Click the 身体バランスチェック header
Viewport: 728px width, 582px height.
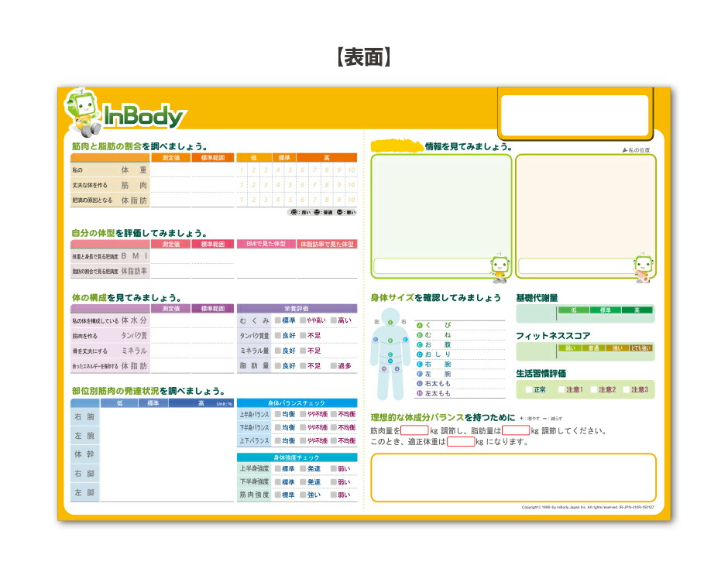297,403
